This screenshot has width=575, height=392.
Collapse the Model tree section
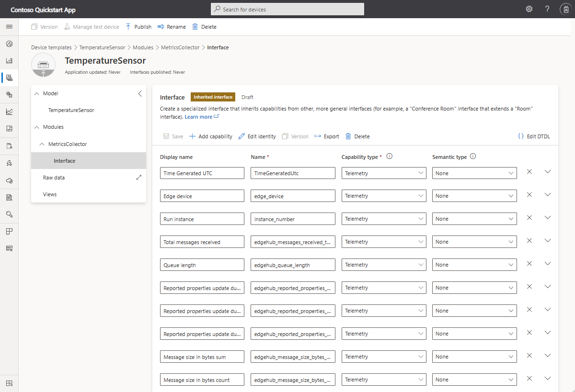pyautogui.click(x=37, y=94)
